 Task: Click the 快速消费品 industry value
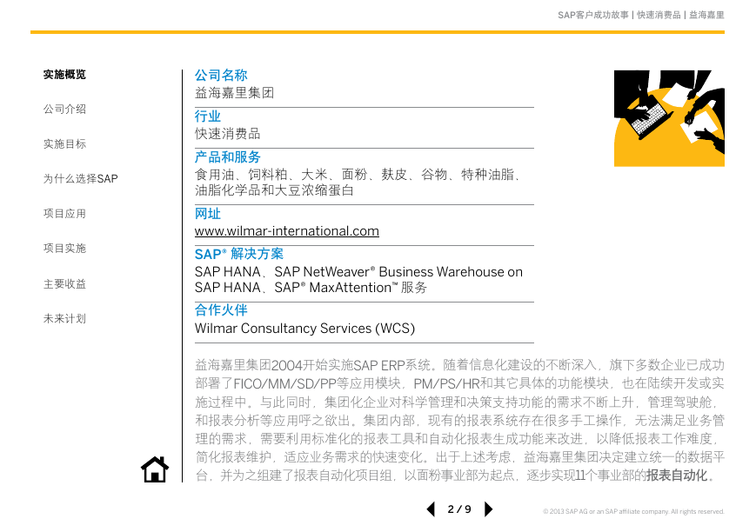228,134
